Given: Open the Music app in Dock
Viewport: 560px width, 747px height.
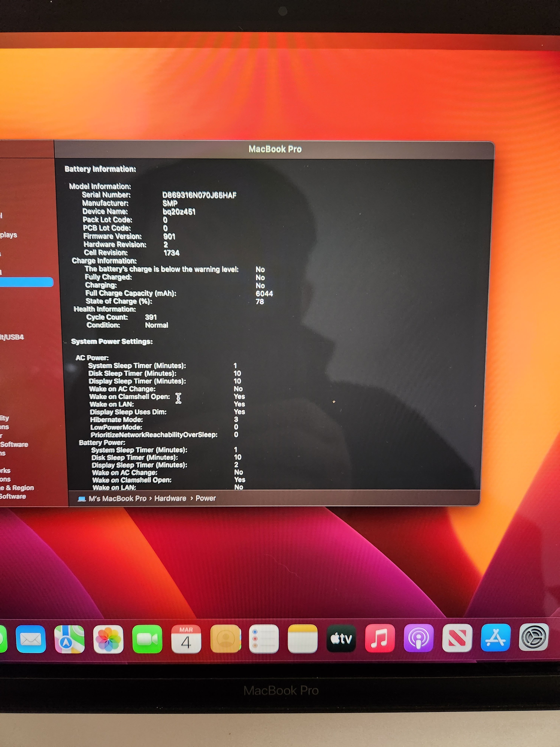Looking at the screenshot, I should tap(380, 638).
